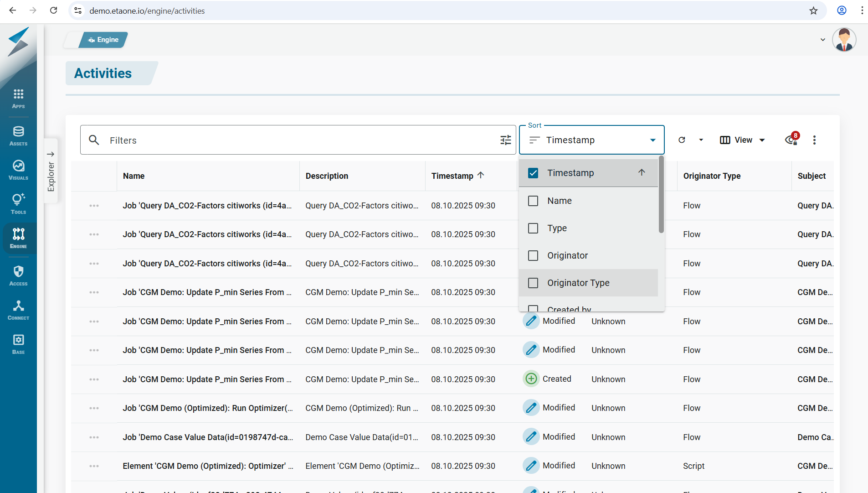Screen dimensions: 868x493
Task: Open Visuals from the sidebar
Action: coord(18,170)
